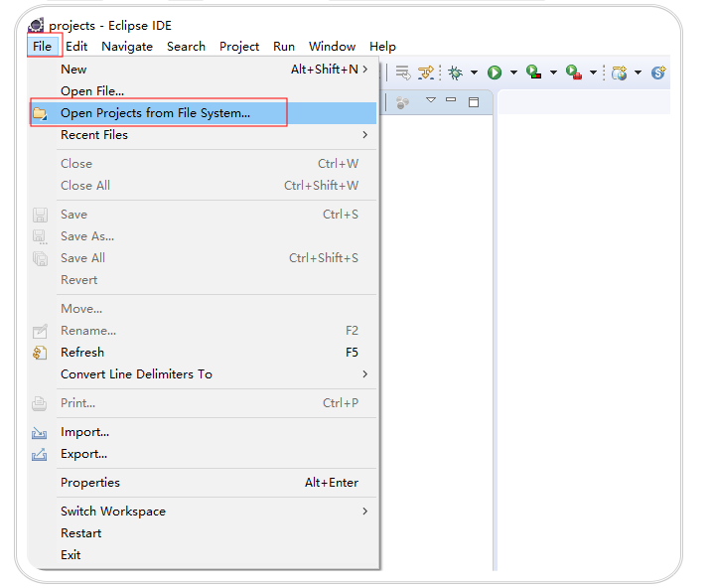Click the Save All icon in the menu
Viewport: 713px width, 588px height.
[x=40, y=258]
